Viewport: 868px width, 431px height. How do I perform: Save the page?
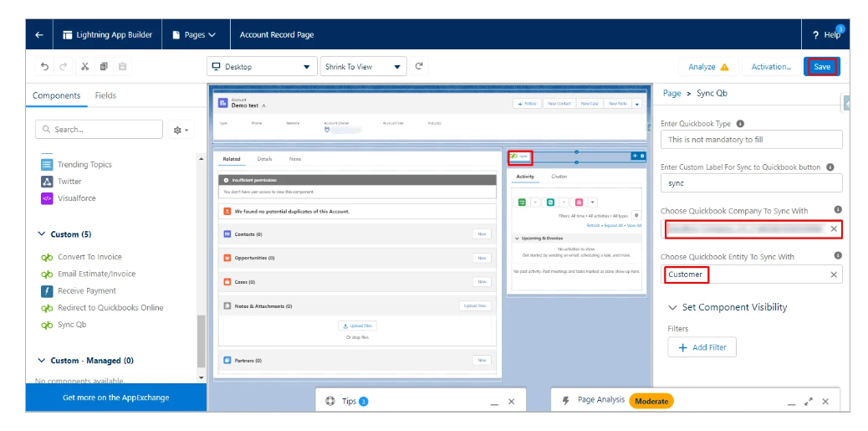822,66
